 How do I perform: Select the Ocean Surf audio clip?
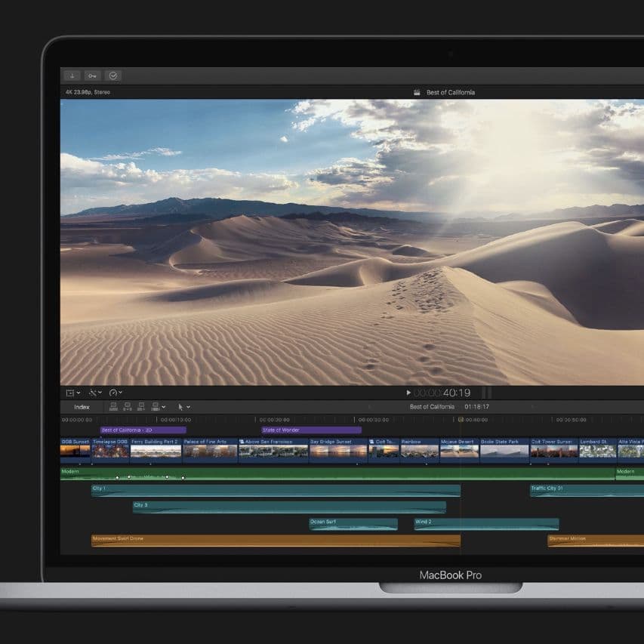[353, 524]
